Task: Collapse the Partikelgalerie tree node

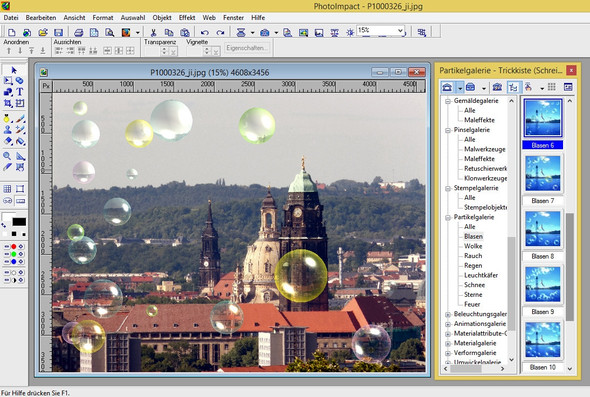Action: [x=448, y=217]
